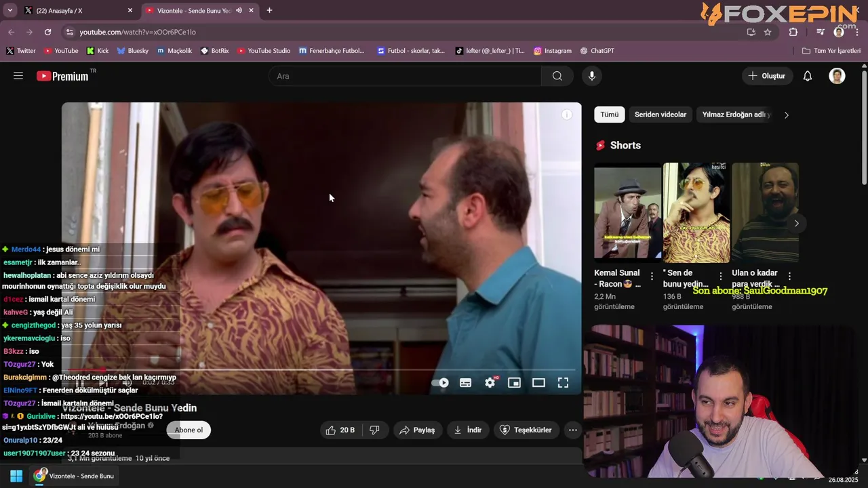Open the YouTube hamburger guide menu
Viewport: 868px width, 488px height.
18,76
